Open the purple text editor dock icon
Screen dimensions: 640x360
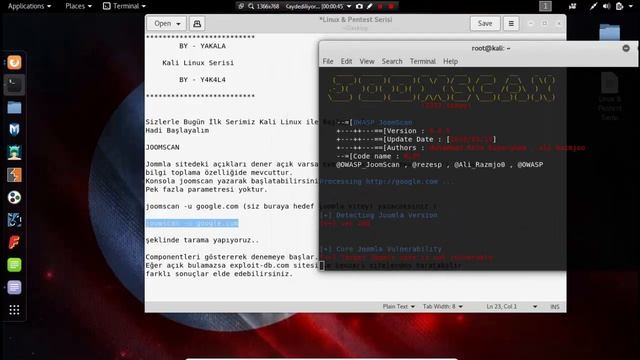14,287
